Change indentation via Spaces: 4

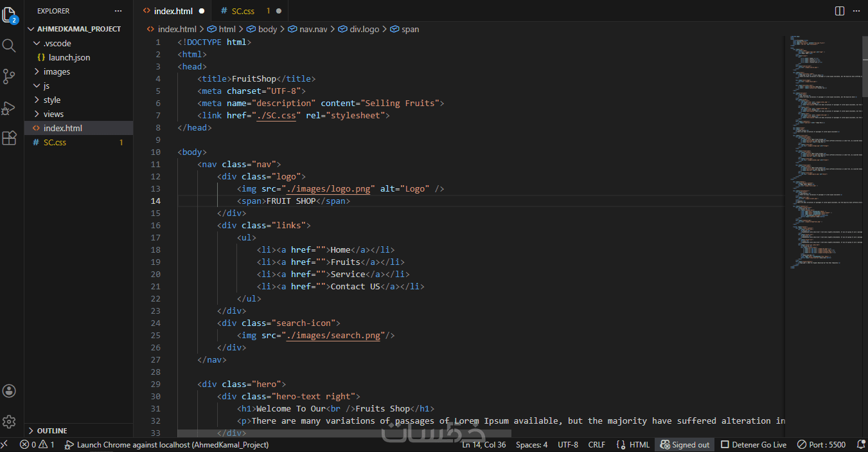tap(532, 445)
